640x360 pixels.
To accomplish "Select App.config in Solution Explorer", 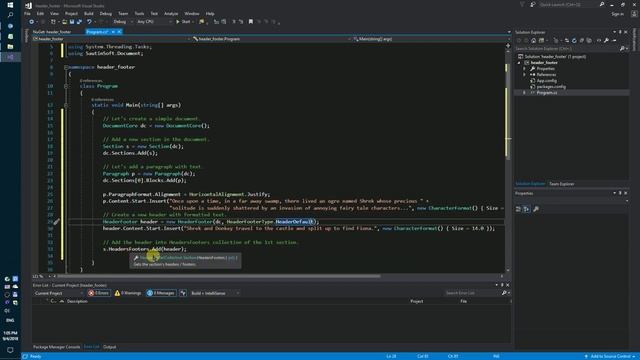I will pyautogui.click(x=546, y=81).
